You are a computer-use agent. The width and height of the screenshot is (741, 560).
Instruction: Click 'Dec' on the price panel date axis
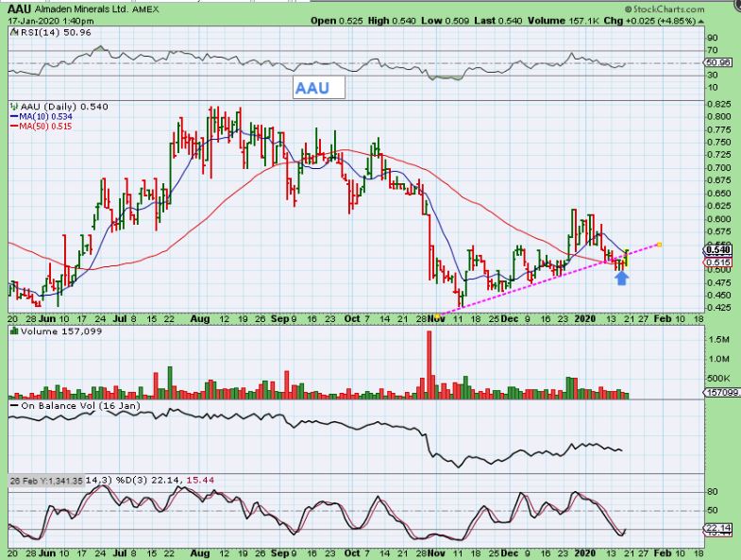[x=510, y=319]
